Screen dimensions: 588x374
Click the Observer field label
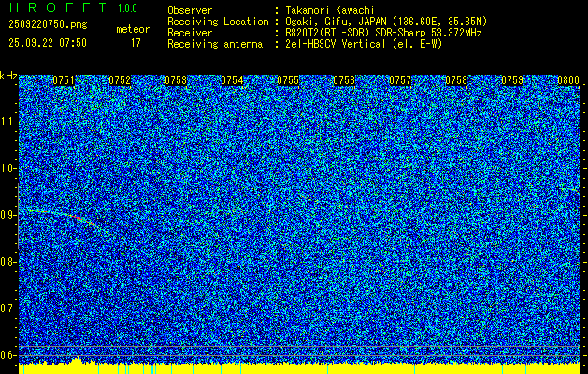point(190,10)
